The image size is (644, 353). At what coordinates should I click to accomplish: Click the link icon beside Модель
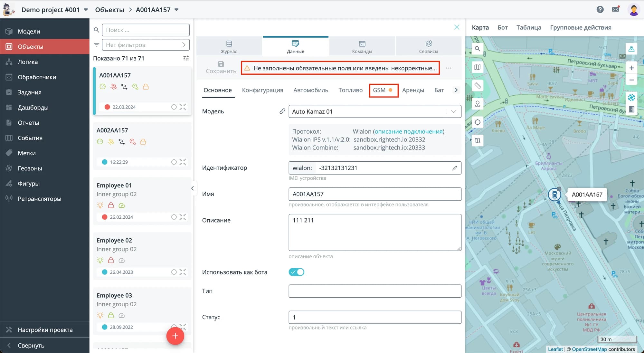click(282, 111)
